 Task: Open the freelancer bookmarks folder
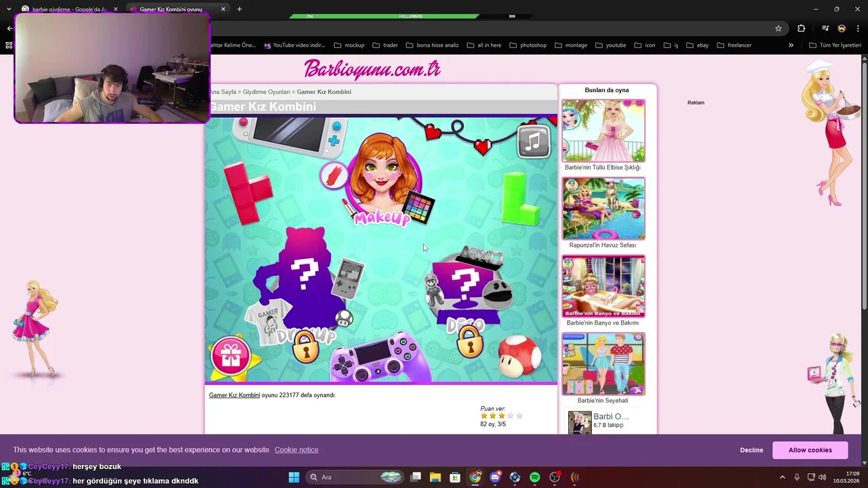point(734,45)
